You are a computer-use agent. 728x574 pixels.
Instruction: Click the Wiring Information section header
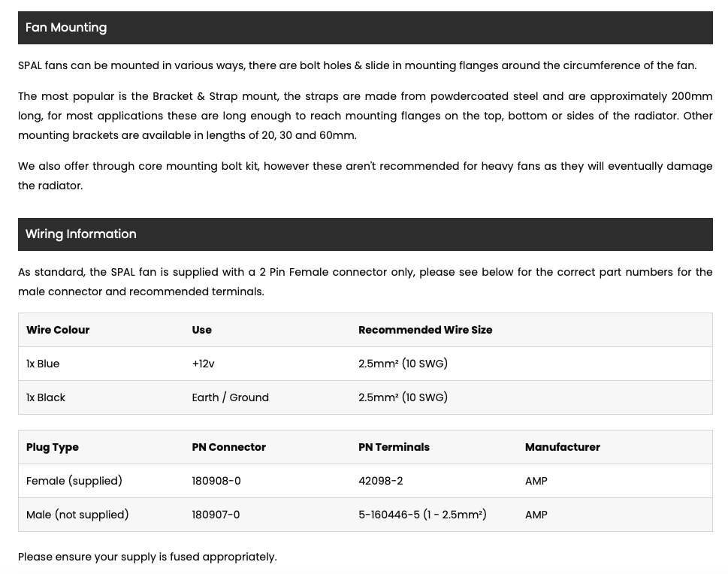point(365,234)
